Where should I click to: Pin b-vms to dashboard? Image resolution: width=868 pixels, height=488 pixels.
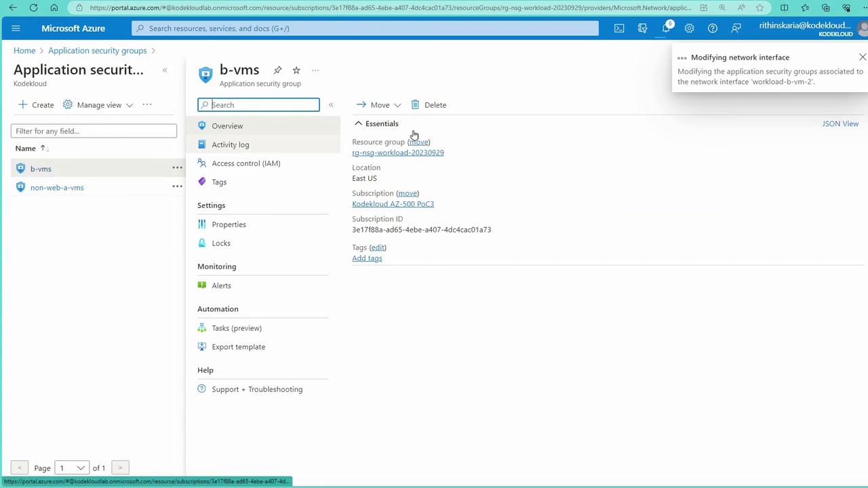277,70
